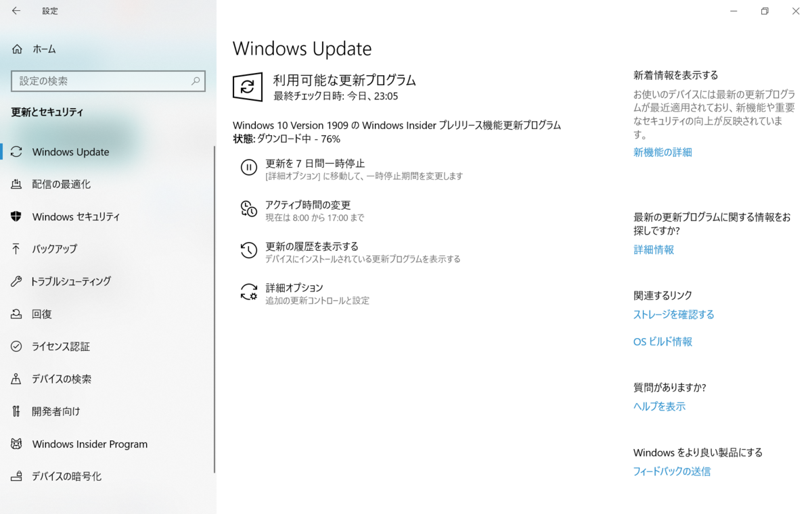This screenshot has height=514, width=812.
Task: Click the 設定の検索 input field
Action: [108, 81]
